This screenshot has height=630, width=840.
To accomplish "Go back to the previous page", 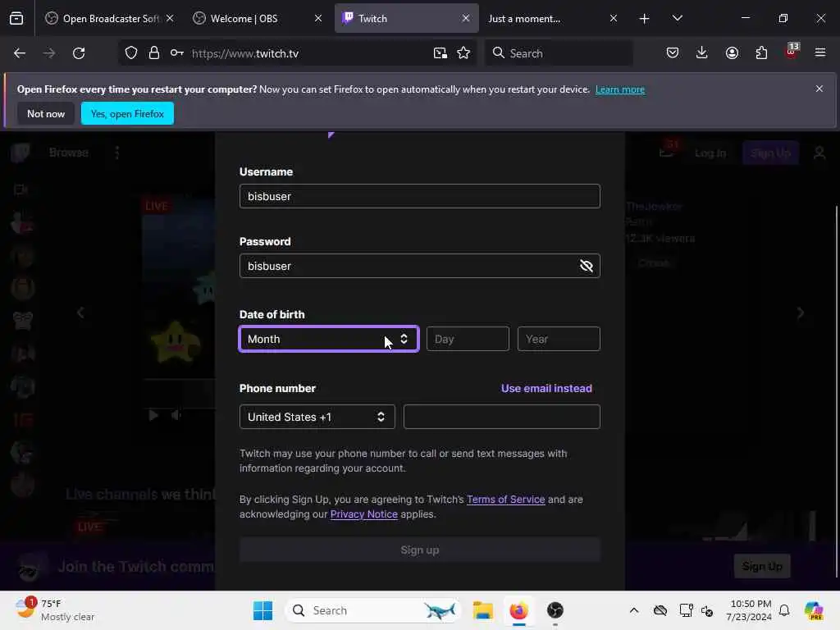I will pos(20,53).
